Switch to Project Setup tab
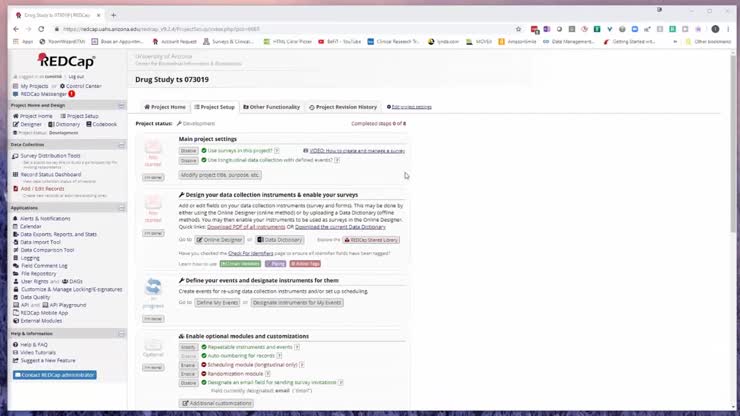Image resolution: width=740 pixels, height=416 pixels. (215, 107)
